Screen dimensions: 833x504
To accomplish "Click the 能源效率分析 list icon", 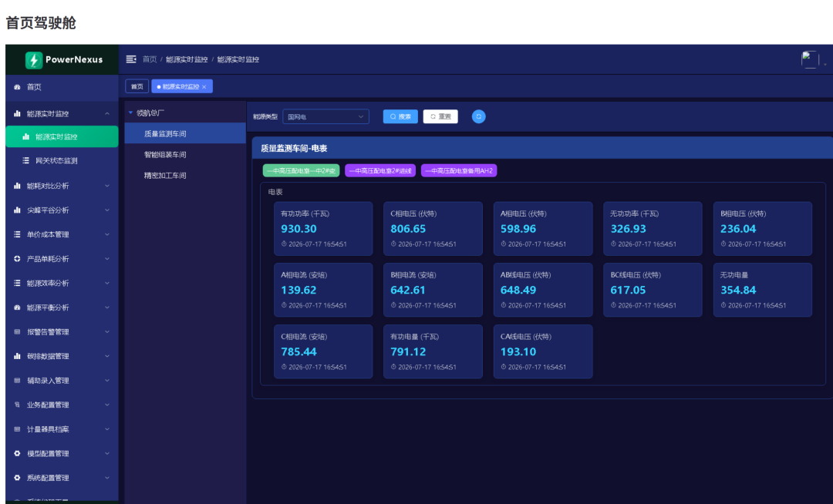I will pos(17,284).
